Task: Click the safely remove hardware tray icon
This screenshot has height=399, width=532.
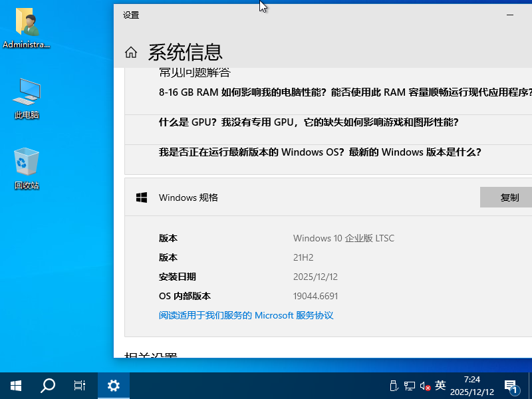Action: coord(395,386)
